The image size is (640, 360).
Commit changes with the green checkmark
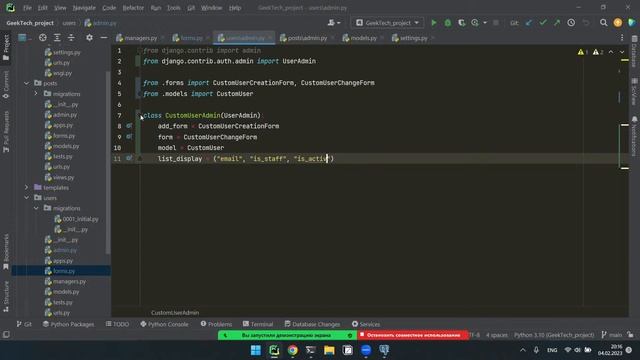tap(543, 23)
